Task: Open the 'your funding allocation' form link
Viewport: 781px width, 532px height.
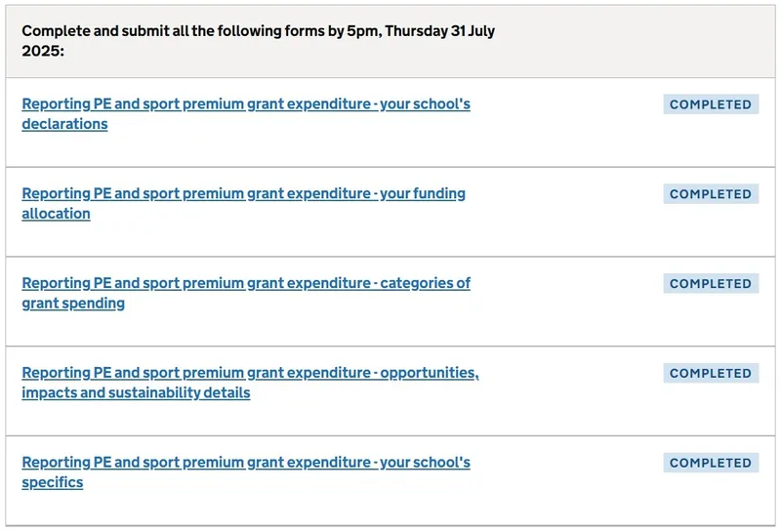Action: 243,193
